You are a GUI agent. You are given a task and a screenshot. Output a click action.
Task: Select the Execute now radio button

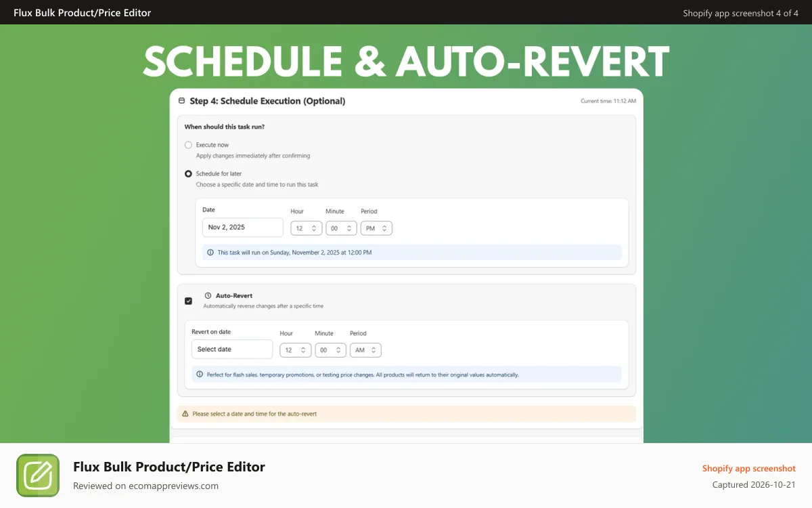point(188,145)
